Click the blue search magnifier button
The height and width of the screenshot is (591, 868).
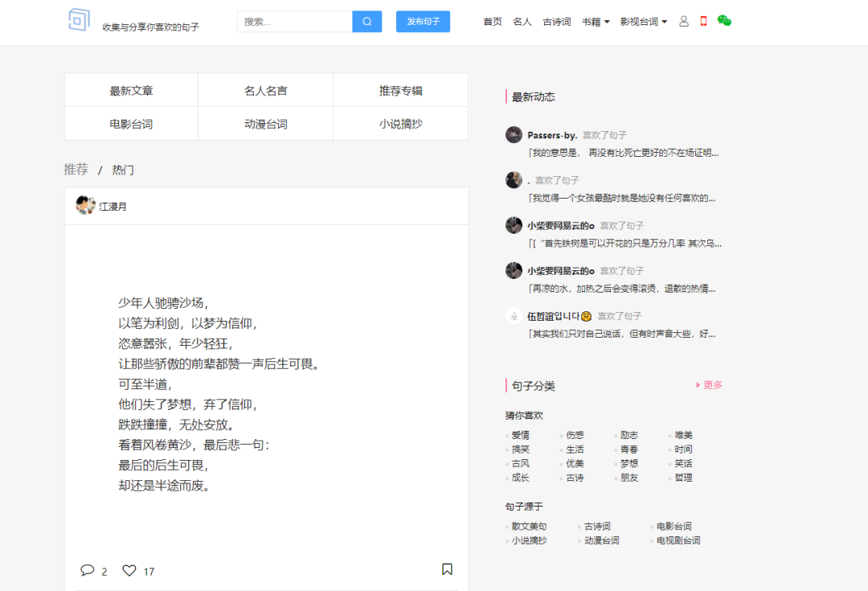[x=367, y=22]
